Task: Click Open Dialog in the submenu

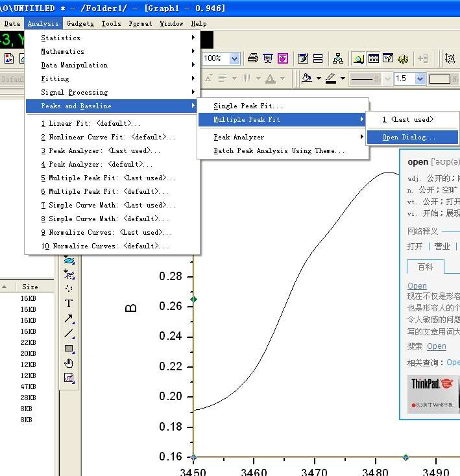Action: [x=409, y=137]
